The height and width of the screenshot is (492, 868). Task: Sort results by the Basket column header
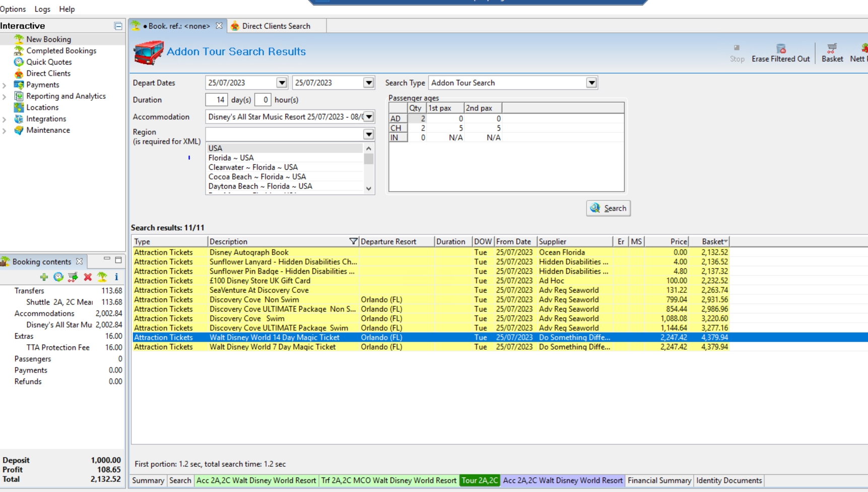coord(709,241)
